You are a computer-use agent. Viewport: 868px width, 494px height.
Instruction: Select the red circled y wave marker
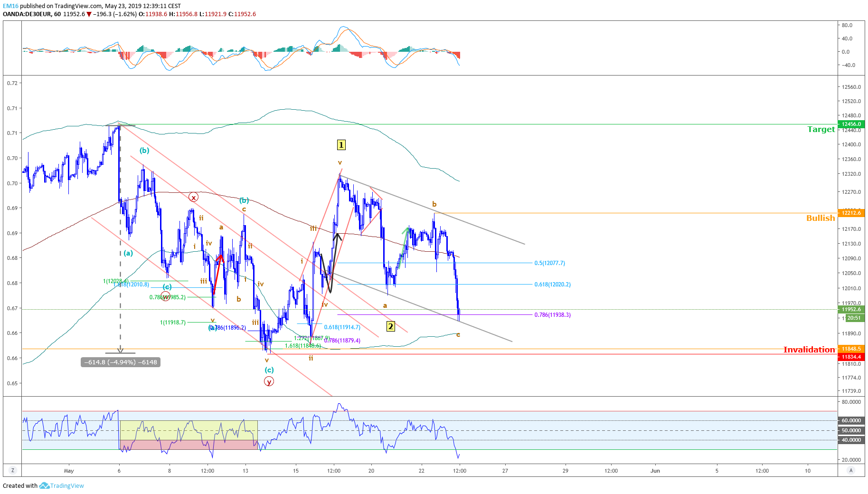[x=269, y=381]
